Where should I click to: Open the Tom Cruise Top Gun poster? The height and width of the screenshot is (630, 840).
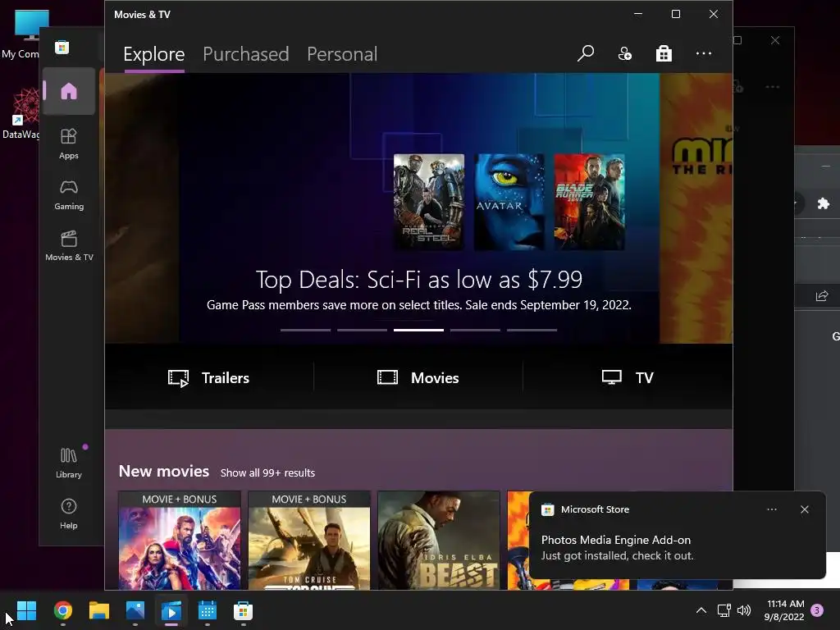[309, 540]
